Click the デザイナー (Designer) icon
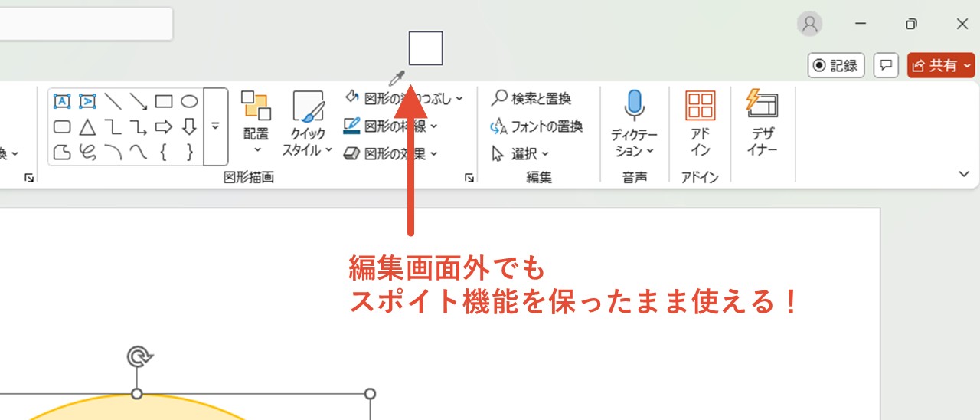Screen dimensions: 980x420 tap(762, 123)
